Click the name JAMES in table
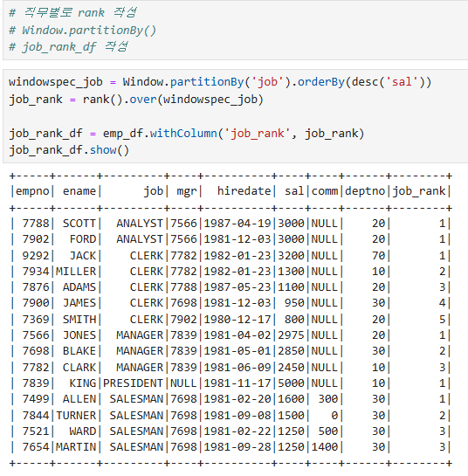This screenshot has height=476, width=468. pyautogui.click(x=79, y=303)
